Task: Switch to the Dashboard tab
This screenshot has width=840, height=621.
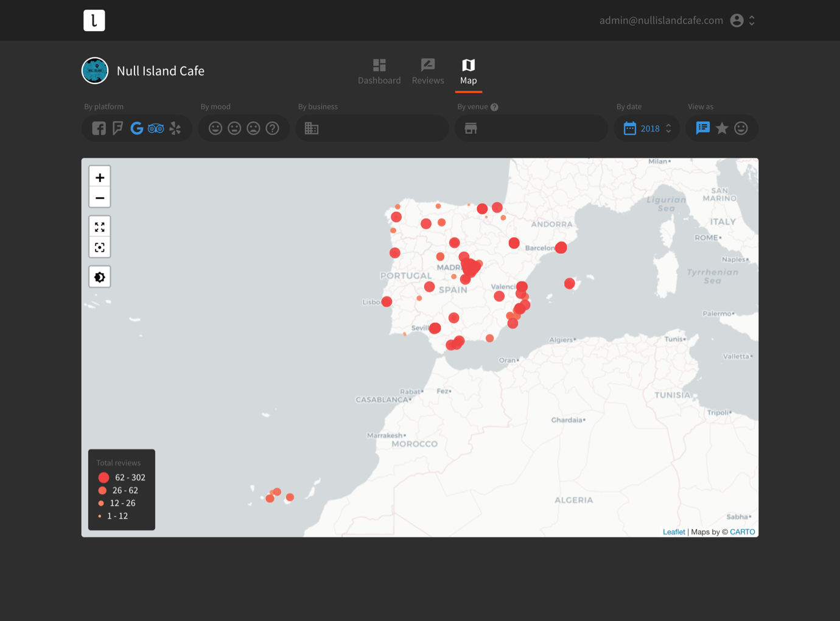Action: click(379, 72)
